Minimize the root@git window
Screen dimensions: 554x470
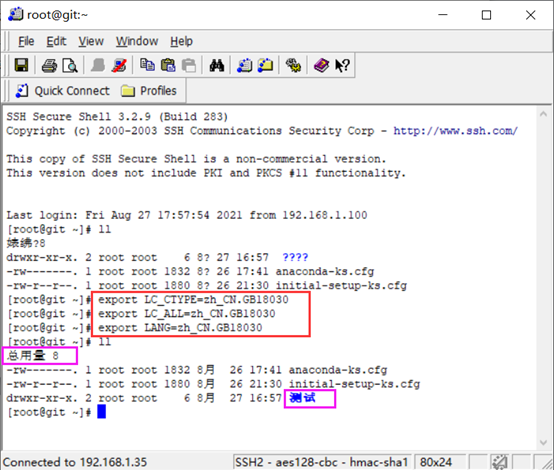pos(443,15)
